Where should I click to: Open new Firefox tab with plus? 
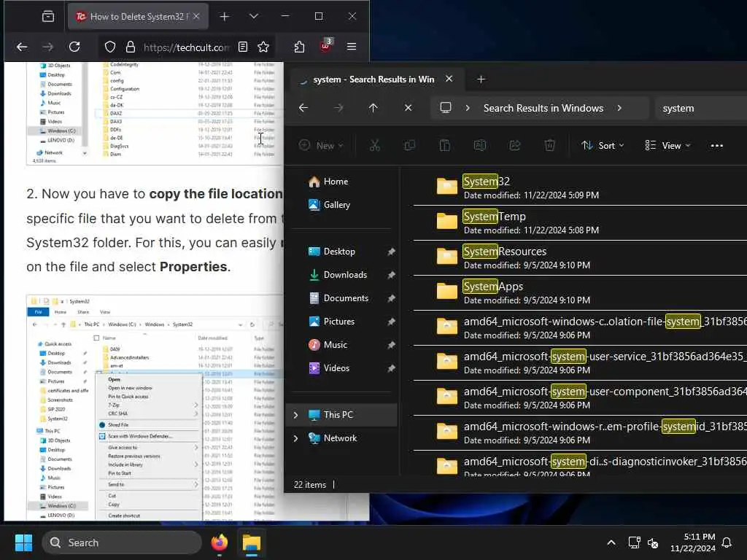(225, 17)
